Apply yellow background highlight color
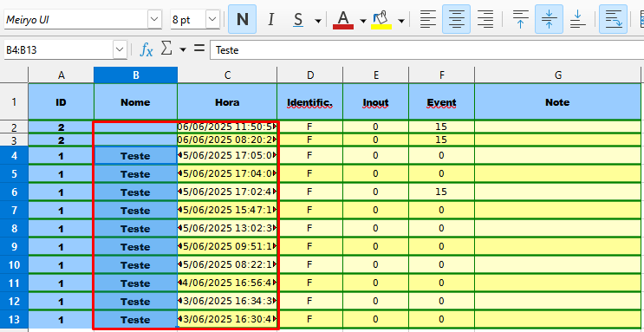 (381, 19)
